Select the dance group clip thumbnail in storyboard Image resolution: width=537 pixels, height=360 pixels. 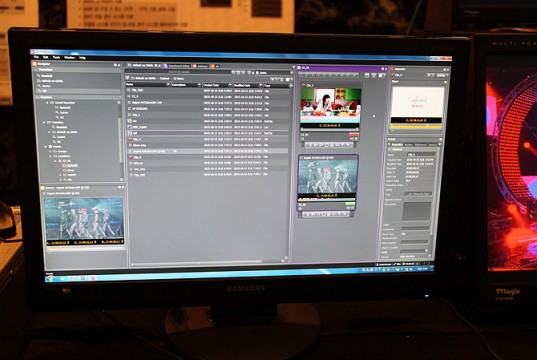327,177
